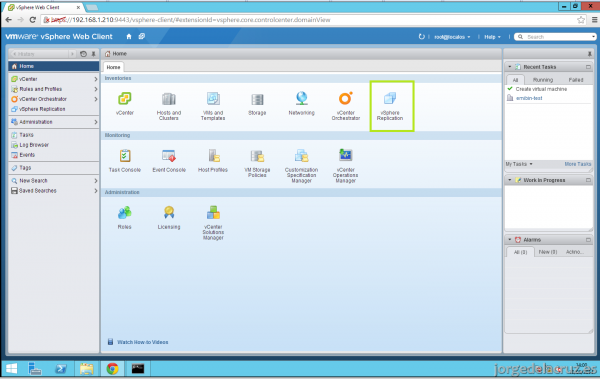Open the Networking inventory

click(x=302, y=98)
